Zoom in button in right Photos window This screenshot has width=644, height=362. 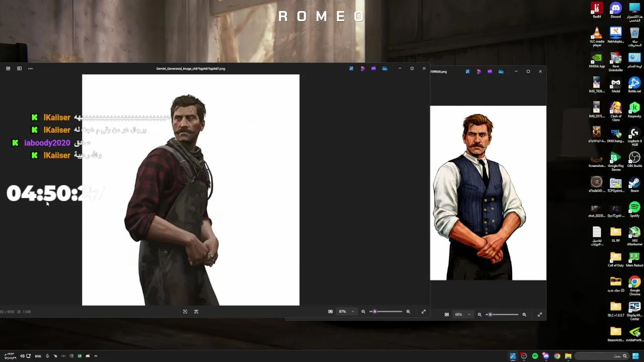tap(524, 315)
